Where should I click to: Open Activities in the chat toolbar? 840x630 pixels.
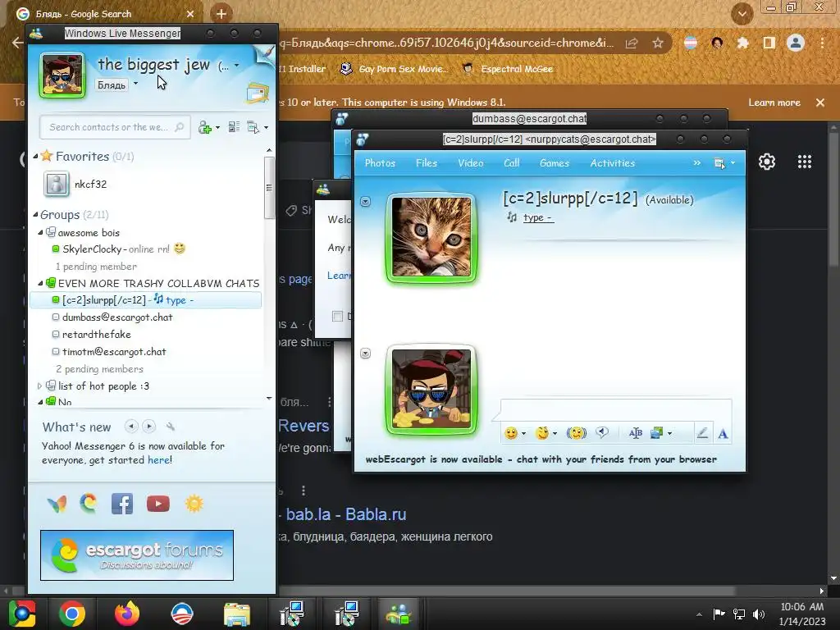click(612, 163)
